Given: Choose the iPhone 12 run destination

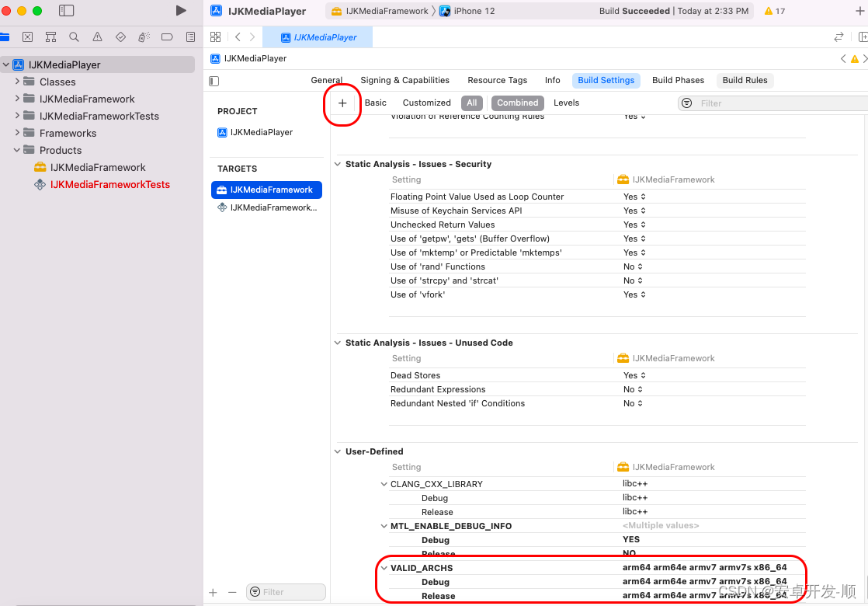Looking at the screenshot, I should [x=467, y=11].
